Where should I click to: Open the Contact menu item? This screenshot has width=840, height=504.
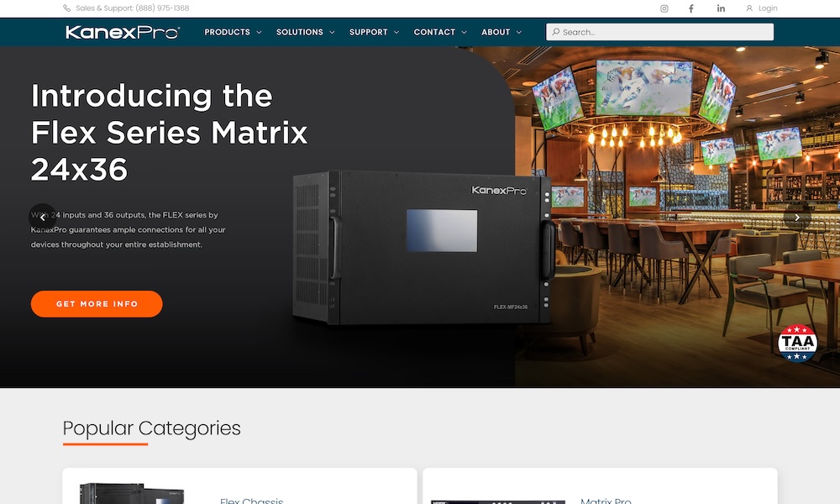(x=440, y=32)
